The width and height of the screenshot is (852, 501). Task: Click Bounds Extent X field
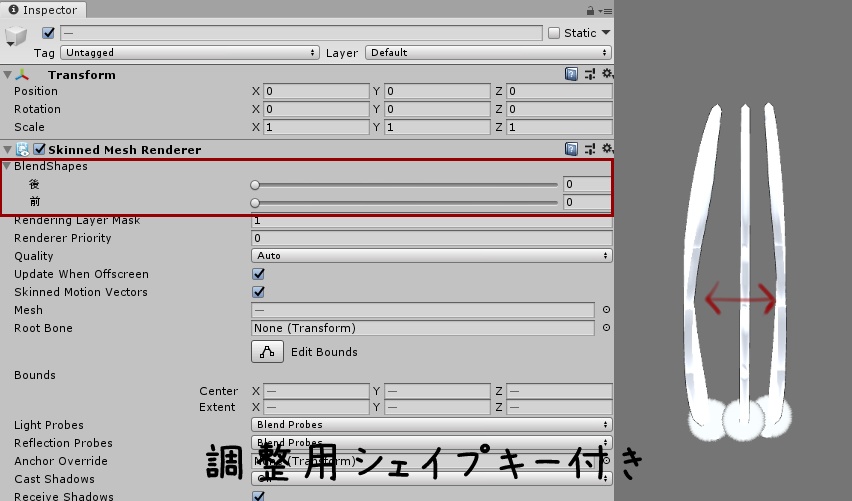[x=316, y=407]
